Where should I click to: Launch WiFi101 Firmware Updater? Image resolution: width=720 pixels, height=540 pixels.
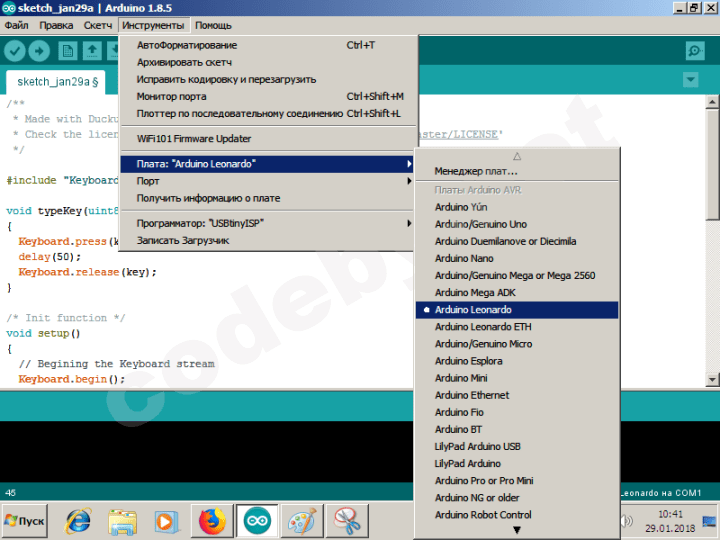click(x=269, y=138)
